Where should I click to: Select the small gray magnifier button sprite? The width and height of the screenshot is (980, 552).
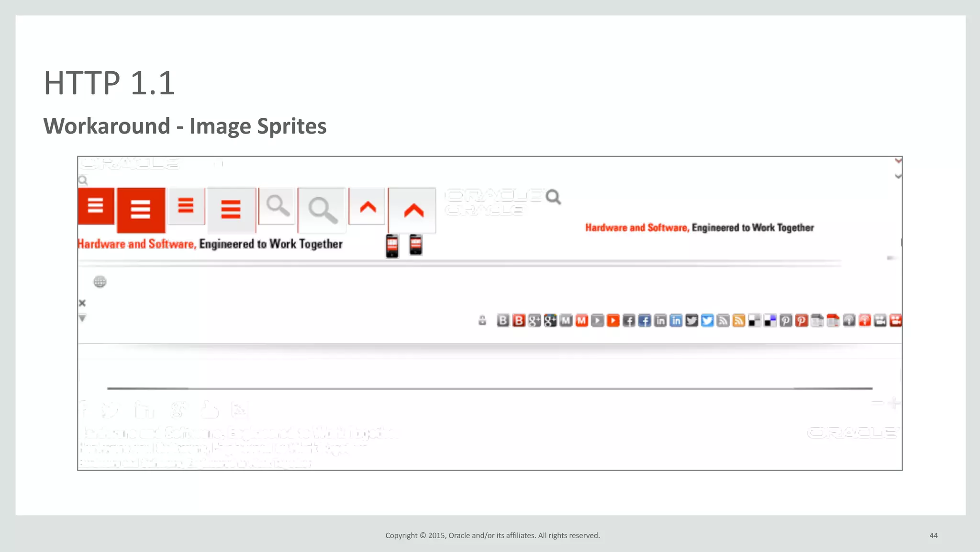(x=277, y=206)
